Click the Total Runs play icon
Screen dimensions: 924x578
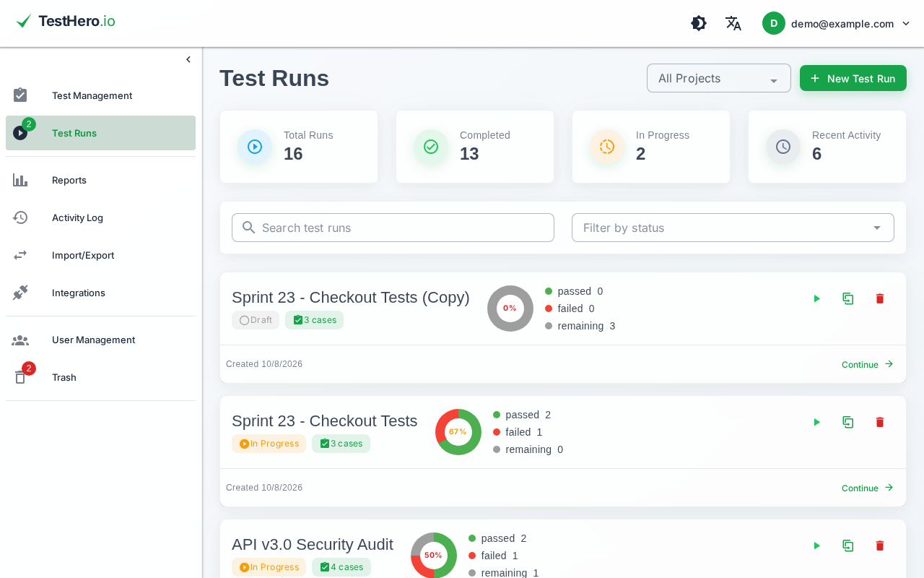click(x=255, y=147)
